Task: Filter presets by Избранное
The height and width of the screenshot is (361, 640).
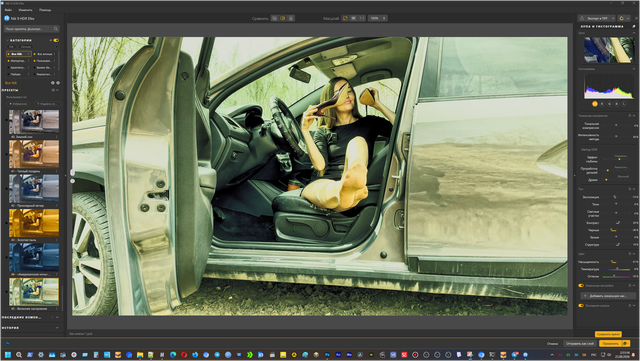Action: [x=18, y=104]
